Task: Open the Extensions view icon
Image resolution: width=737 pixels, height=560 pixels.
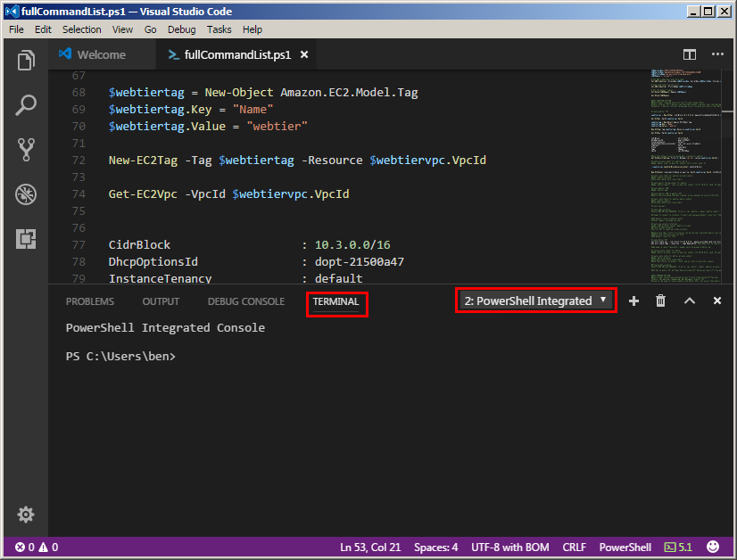Action: (26, 239)
